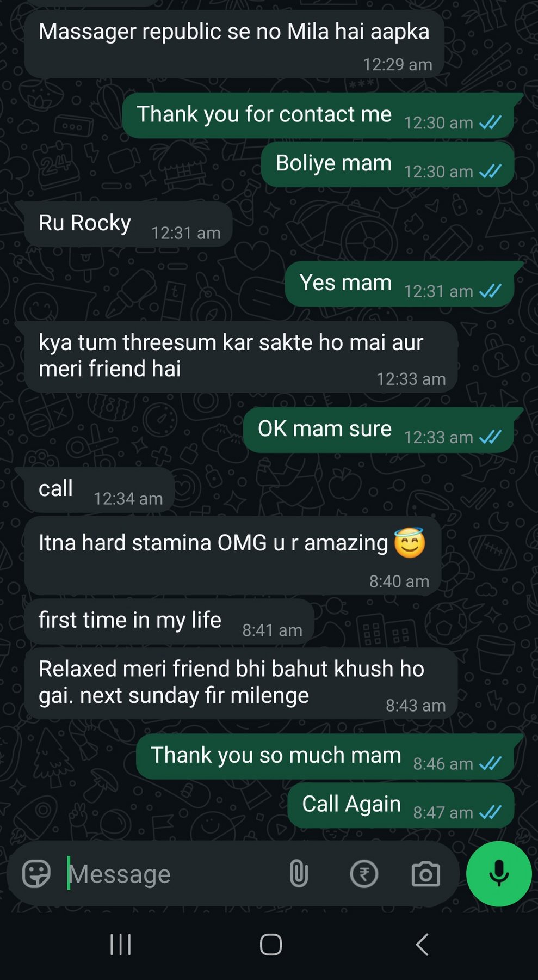This screenshot has width=538, height=980.
Task: Tap the 'first time in my life' message
Action: point(169,622)
